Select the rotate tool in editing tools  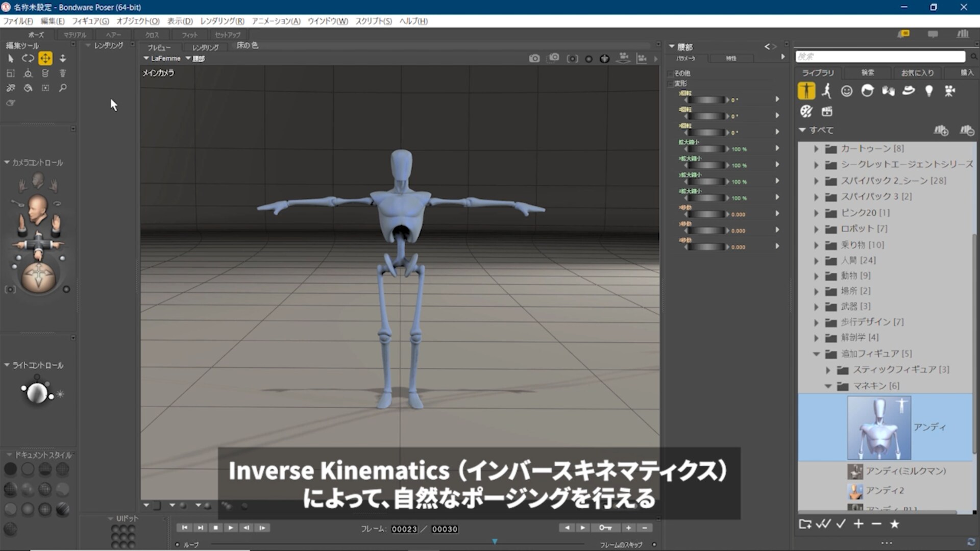[28, 59]
